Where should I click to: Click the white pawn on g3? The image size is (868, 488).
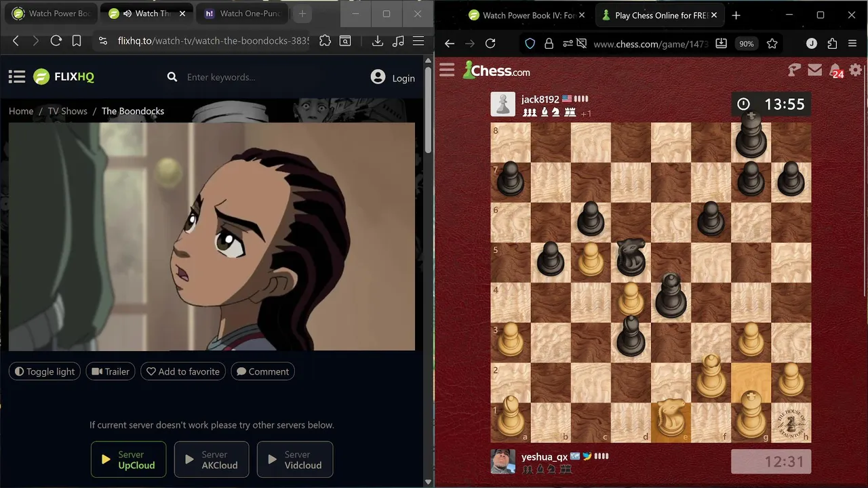click(x=751, y=340)
